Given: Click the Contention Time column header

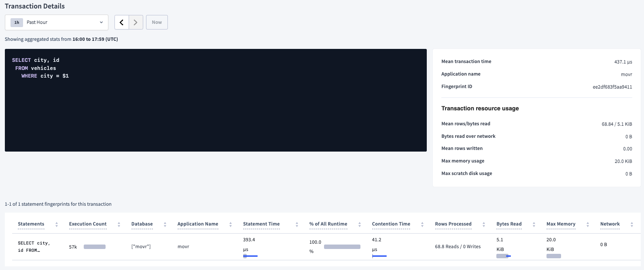Looking at the screenshot, I should pyautogui.click(x=391, y=224).
